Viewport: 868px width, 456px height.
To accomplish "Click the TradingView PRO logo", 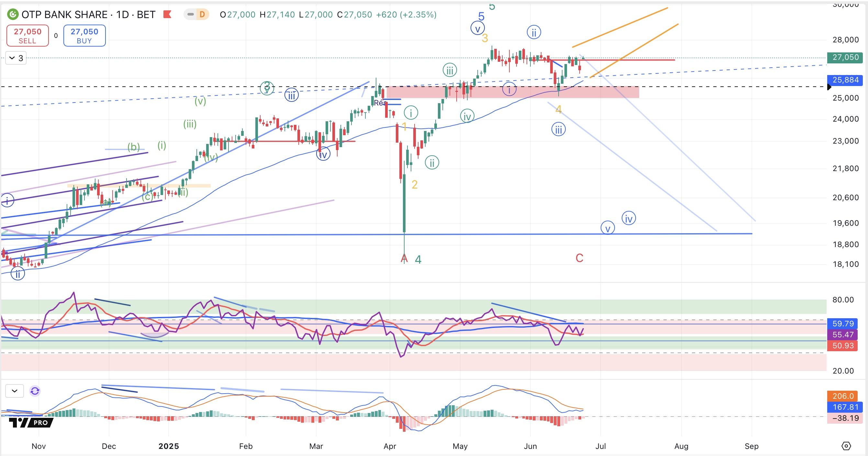I will (x=31, y=422).
